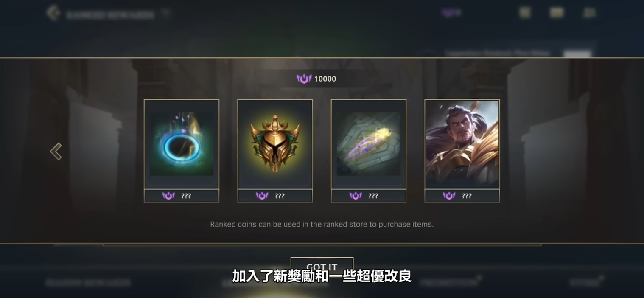Open the blurred mail icon in top bar
644x298 pixels.
click(557, 13)
